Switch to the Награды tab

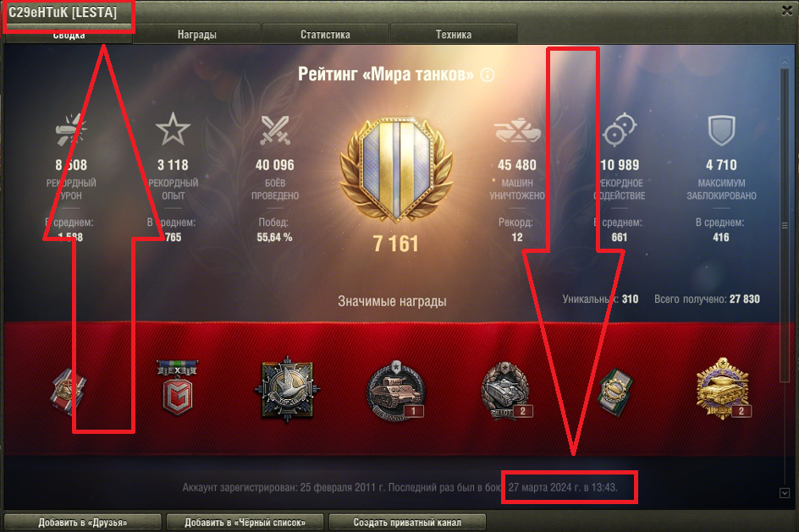pos(197,34)
